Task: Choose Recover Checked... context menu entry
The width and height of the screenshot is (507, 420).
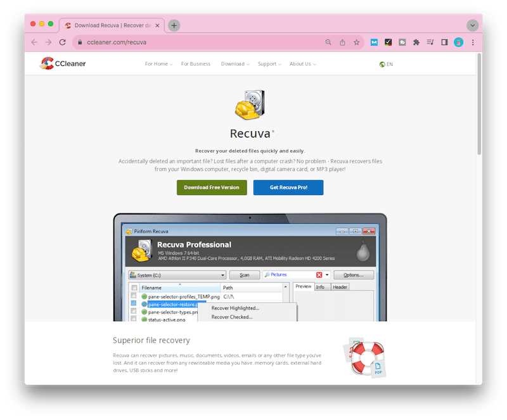Action: pyautogui.click(x=232, y=317)
